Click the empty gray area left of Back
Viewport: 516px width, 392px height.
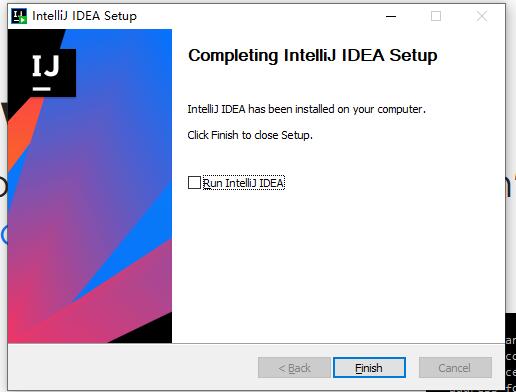(132, 367)
